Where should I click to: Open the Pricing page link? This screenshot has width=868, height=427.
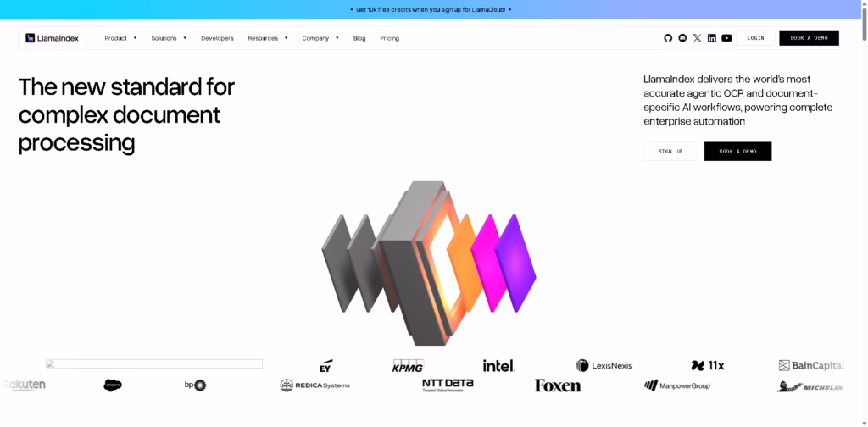point(389,38)
